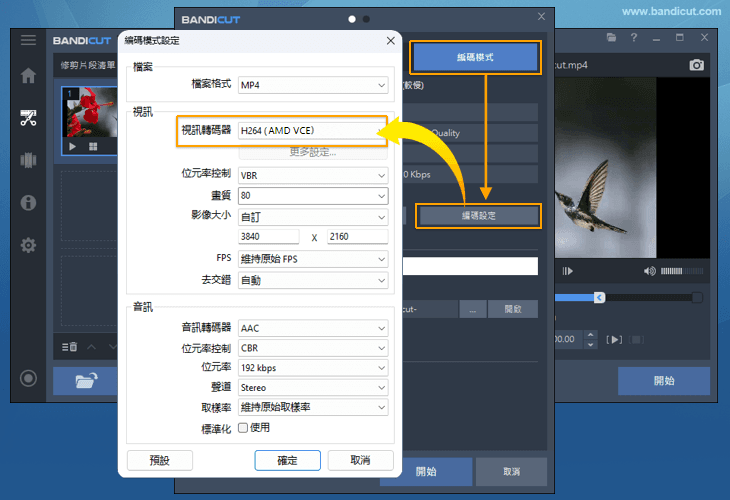The image size is (730, 500).
Task: Open the Settings gear in sidebar
Action: tap(28, 245)
